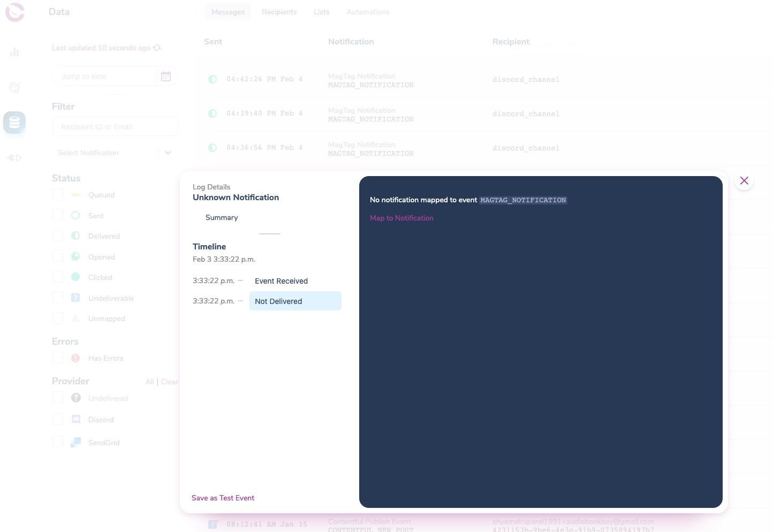Select the Summary tab in Log Details

point(222,217)
